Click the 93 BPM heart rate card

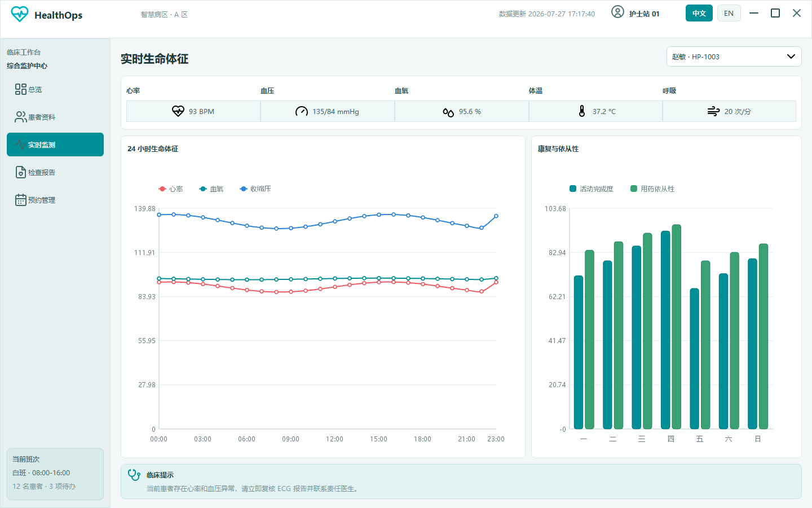tap(193, 111)
